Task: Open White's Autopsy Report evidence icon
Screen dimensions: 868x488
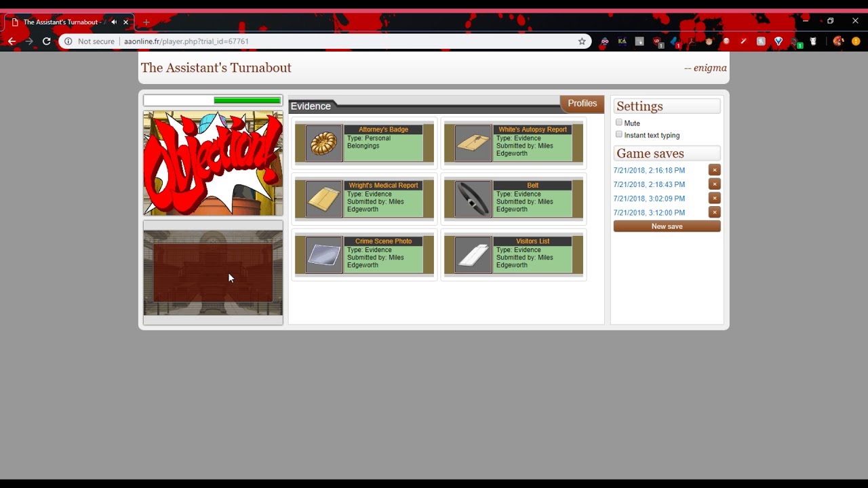Action: (x=473, y=143)
